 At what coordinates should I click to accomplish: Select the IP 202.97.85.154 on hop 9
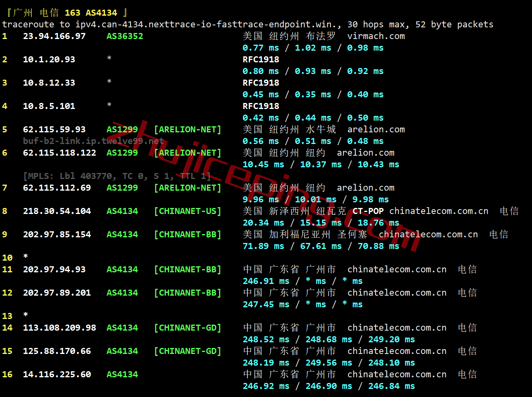pyautogui.click(x=57, y=234)
